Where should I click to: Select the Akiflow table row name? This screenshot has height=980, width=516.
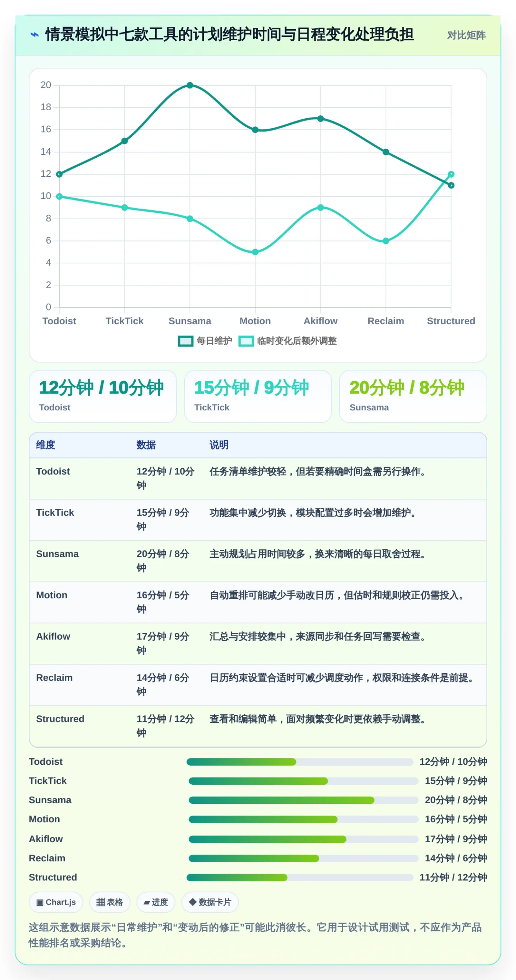tap(53, 637)
